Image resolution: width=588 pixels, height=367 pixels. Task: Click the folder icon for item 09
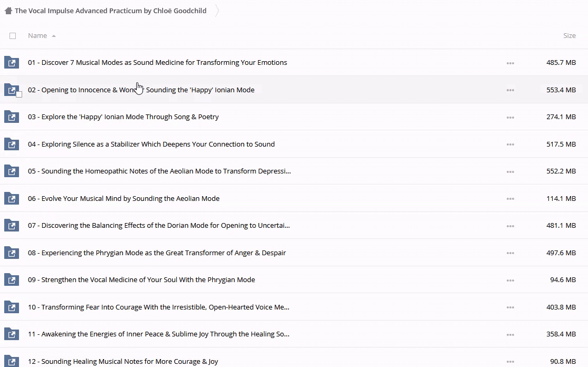point(11,280)
